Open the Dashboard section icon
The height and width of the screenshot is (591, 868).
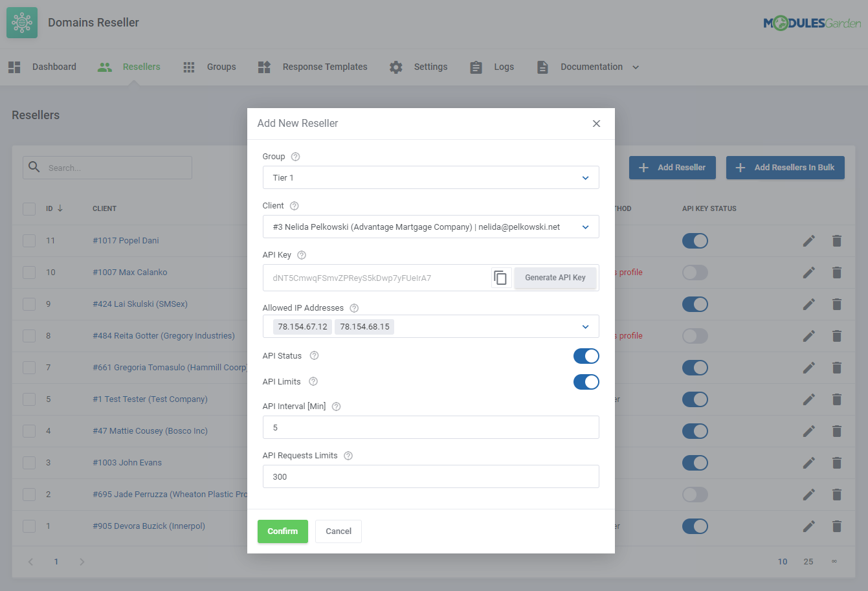[14, 66]
